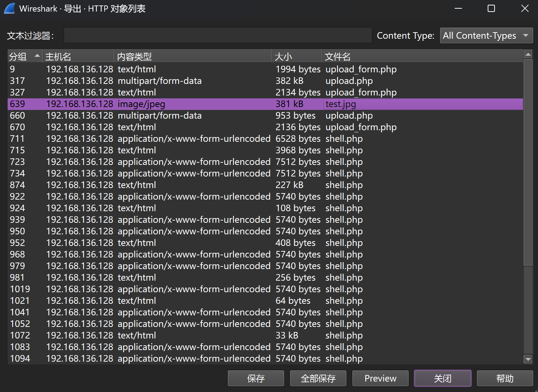Select packet 715 row
The height and width of the screenshot is (392, 538).
(265, 150)
